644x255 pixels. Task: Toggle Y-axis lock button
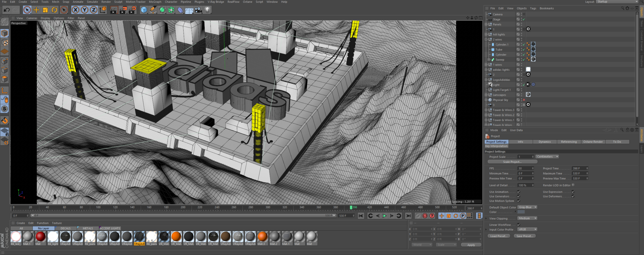coord(85,10)
